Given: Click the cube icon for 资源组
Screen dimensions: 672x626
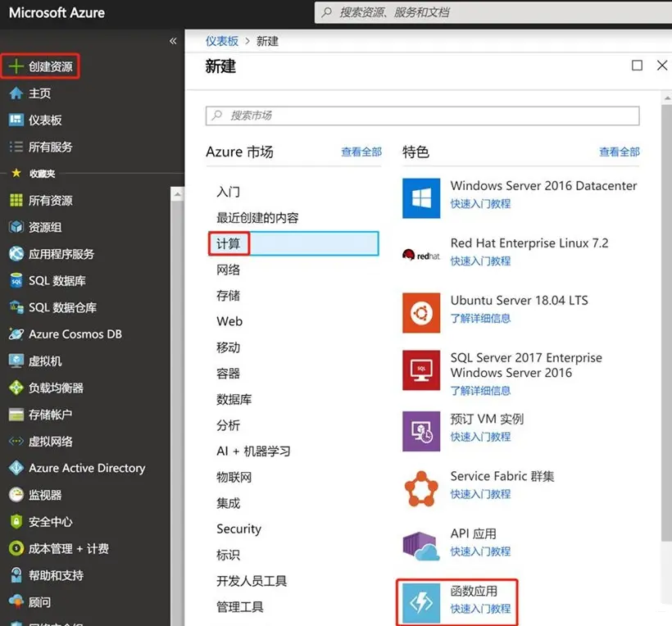Looking at the screenshot, I should tap(16, 227).
